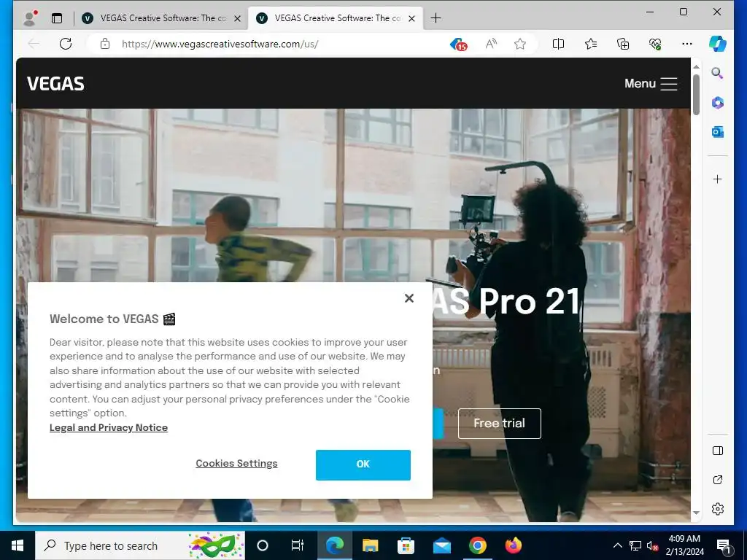The height and width of the screenshot is (560, 747).
Task: Open the notification center
Action: pos(723,545)
